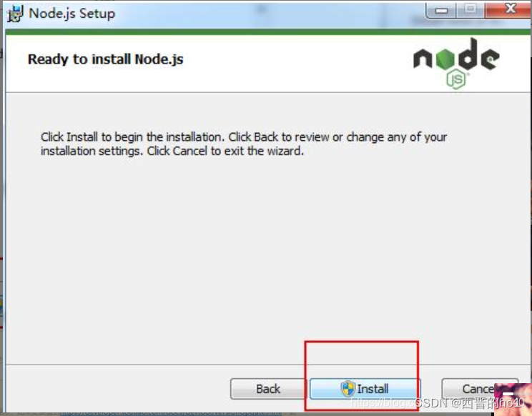Go to previous step with Back button
The height and width of the screenshot is (416, 532).
pos(268,389)
